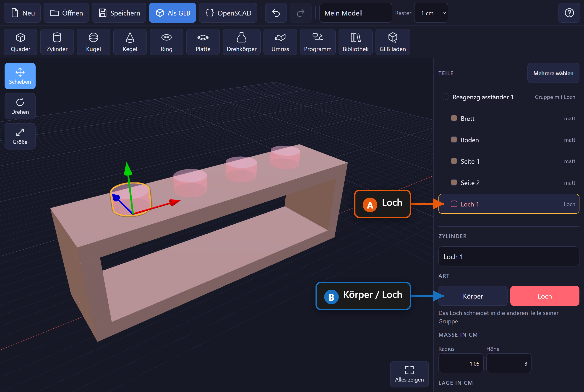Click Alles zeigen to fit view
The width and height of the screenshot is (584, 392).
point(409,374)
